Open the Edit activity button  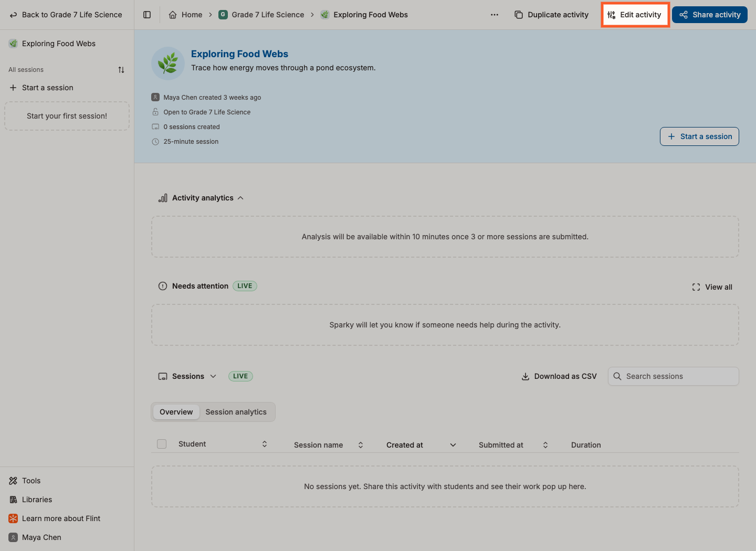(x=635, y=15)
